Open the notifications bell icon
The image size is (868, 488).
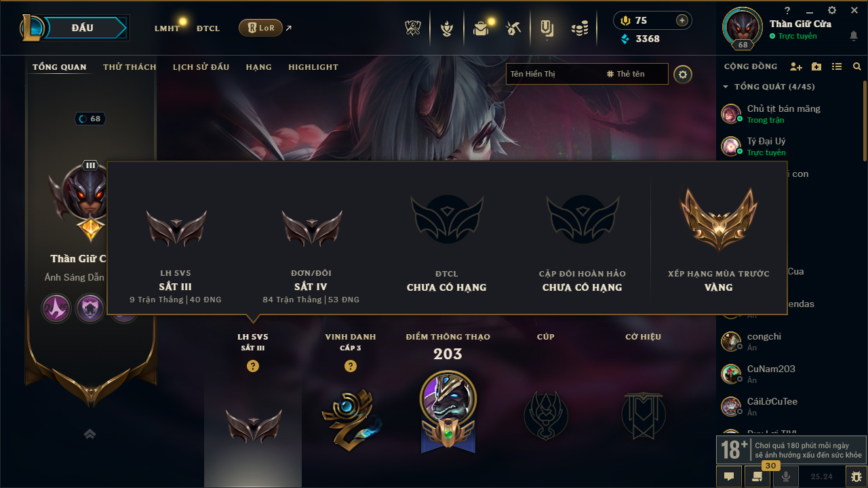click(x=854, y=36)
